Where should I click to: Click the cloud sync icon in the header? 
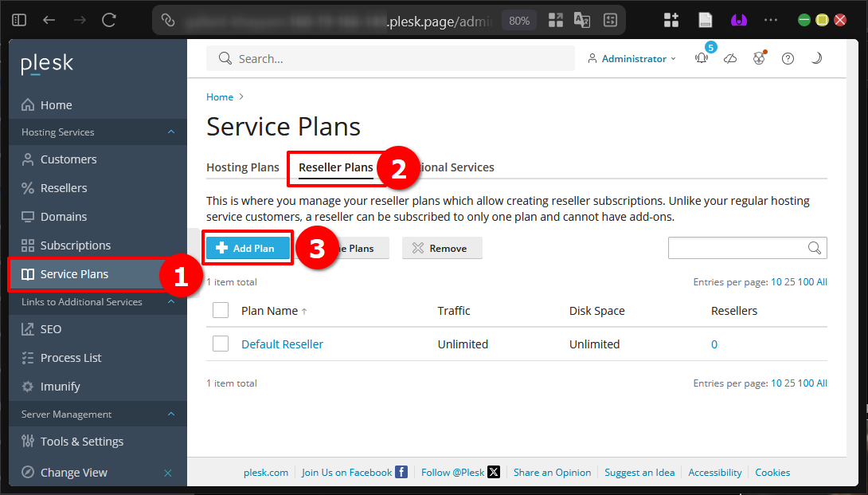click(730, 58)
